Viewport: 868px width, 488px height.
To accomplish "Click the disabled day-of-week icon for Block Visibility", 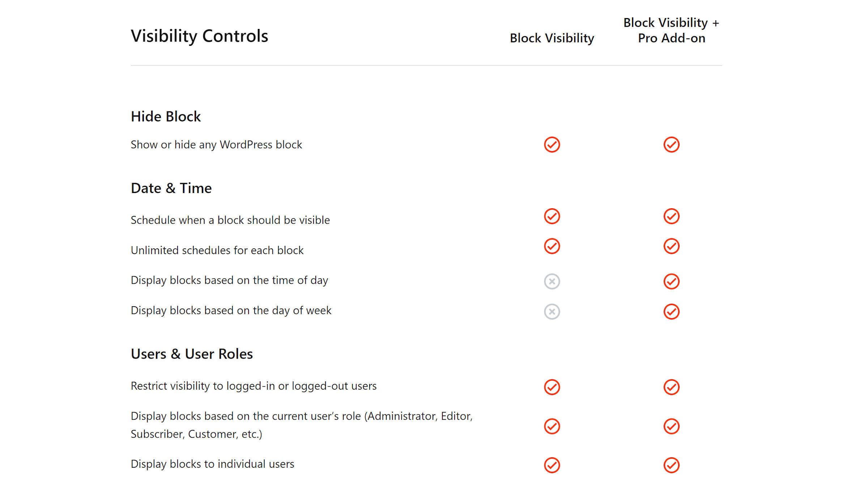I will [x=551, y=311].
